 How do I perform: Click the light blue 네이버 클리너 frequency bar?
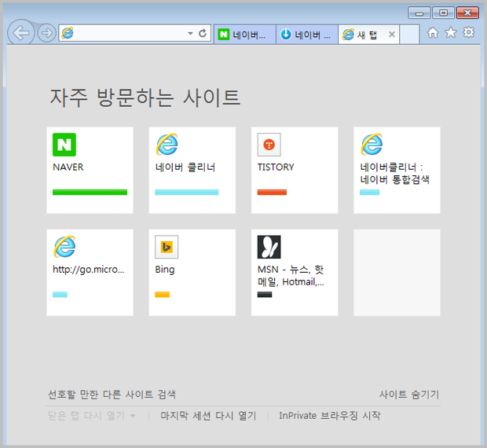coord(187,193)
